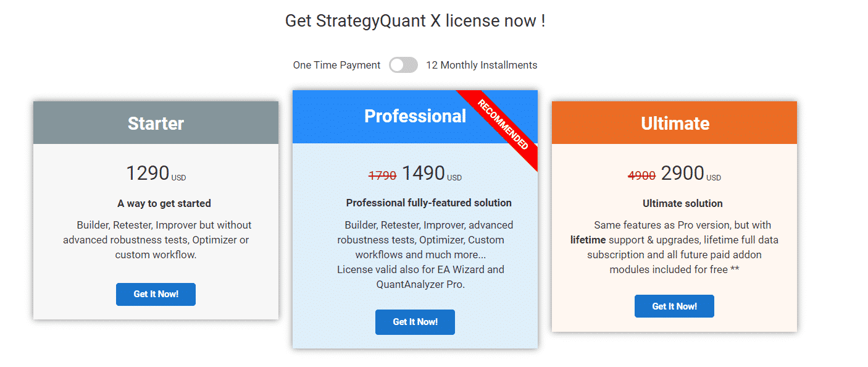Select the Professional plan header

click(415, 116)
